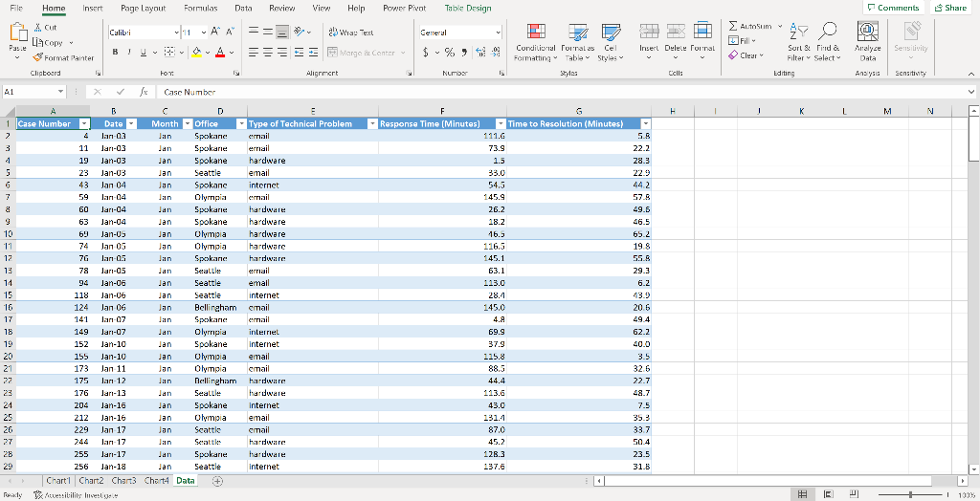Apply Comma Style

(x=464, y=53)
